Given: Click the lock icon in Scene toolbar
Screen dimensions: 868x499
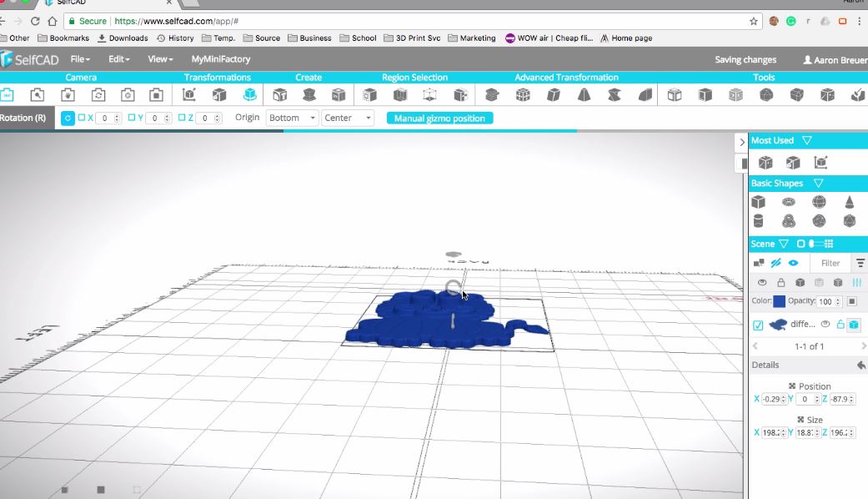Looking at the screenshot, I should click(780, 282).
